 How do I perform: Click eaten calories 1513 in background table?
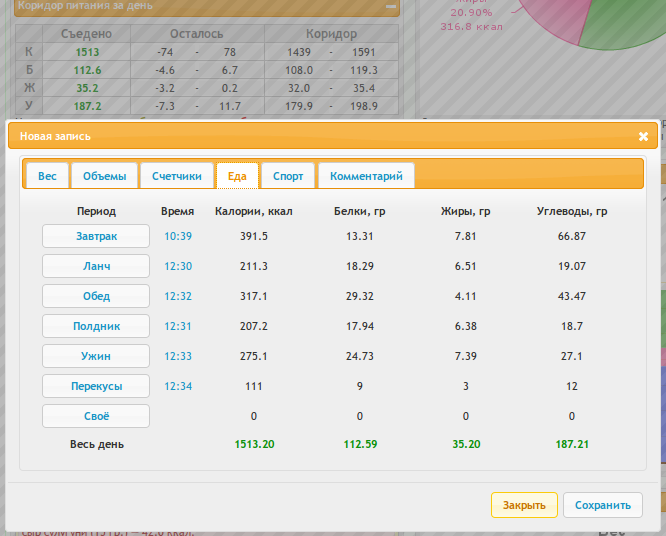coord(87,52)
